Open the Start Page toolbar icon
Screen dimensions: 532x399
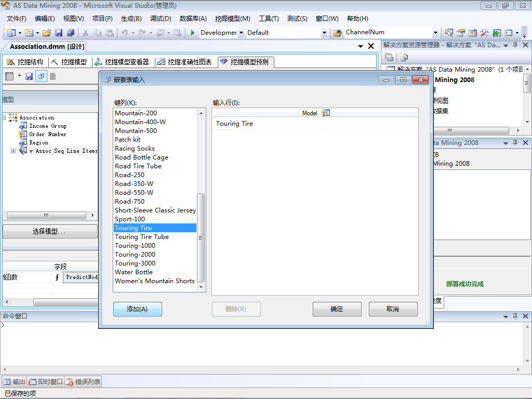click(496, 33)
